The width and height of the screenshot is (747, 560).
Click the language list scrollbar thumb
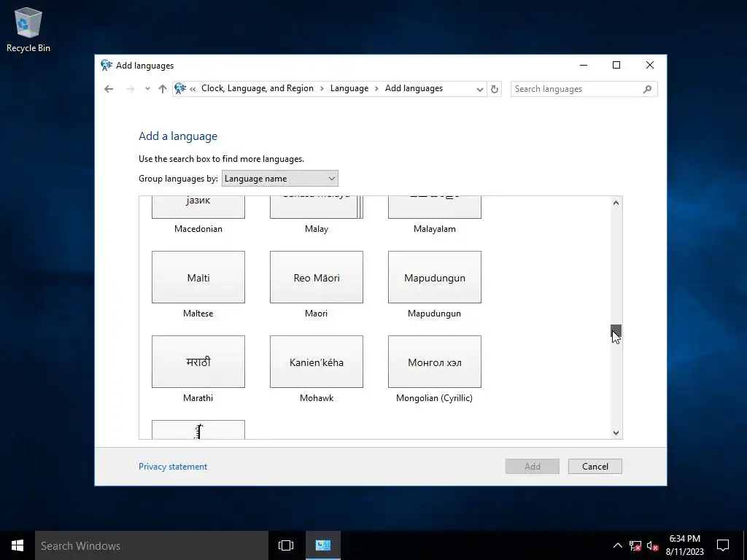pyautogui.click(x=616, y=331)
